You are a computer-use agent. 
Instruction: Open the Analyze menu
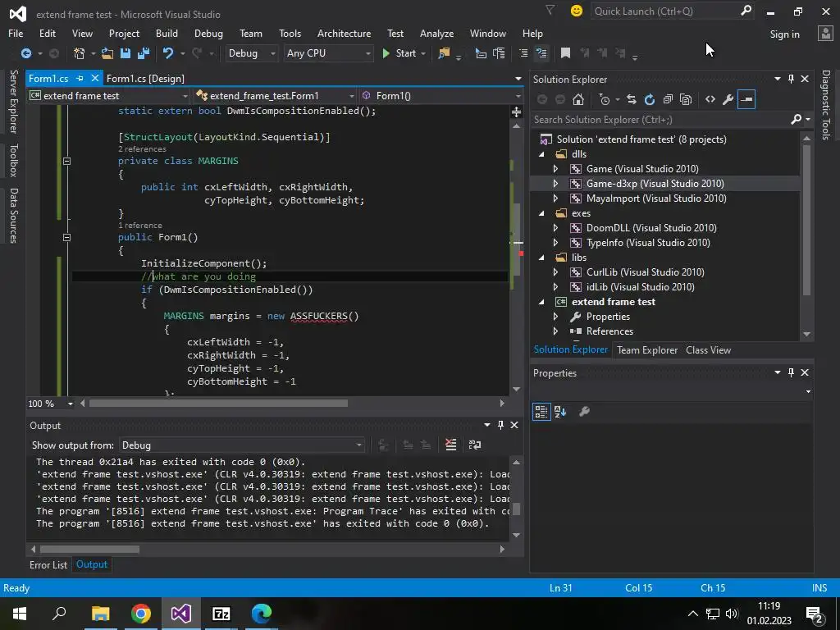click(436, 33)
